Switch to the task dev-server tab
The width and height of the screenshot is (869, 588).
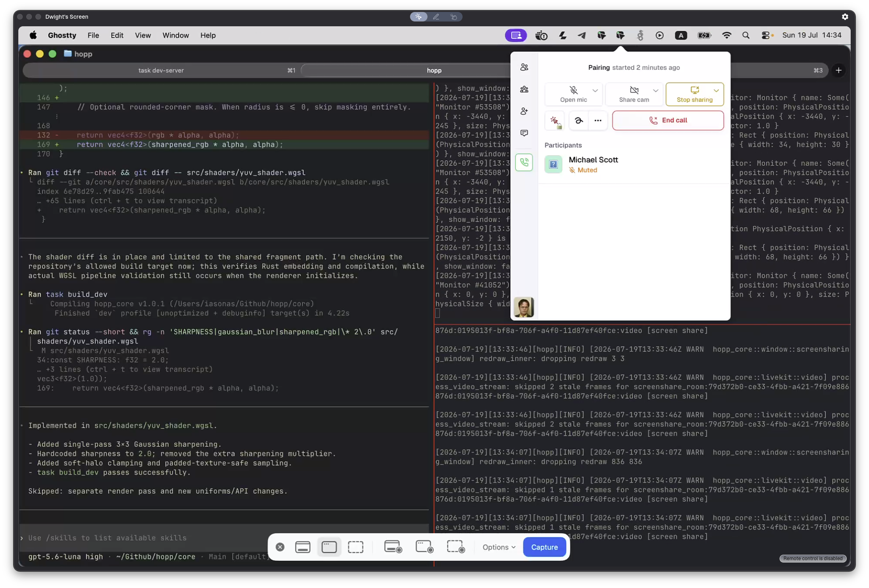(161, 70)
